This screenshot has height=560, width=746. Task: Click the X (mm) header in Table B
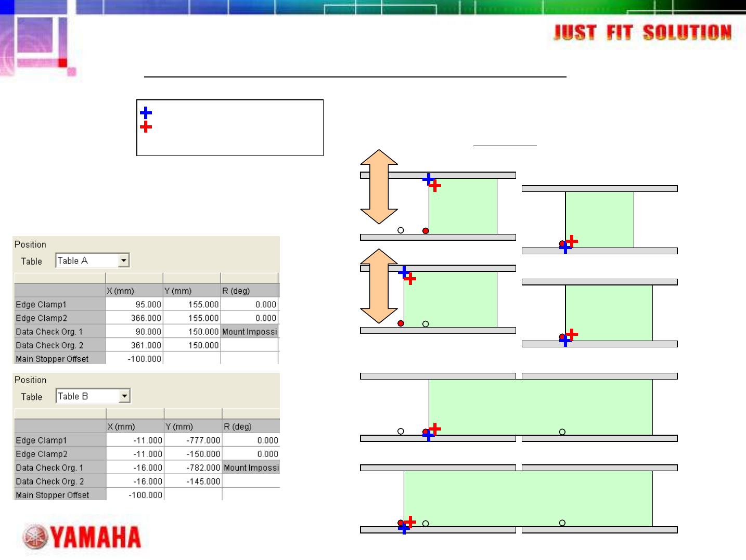(x=135, y=426)
